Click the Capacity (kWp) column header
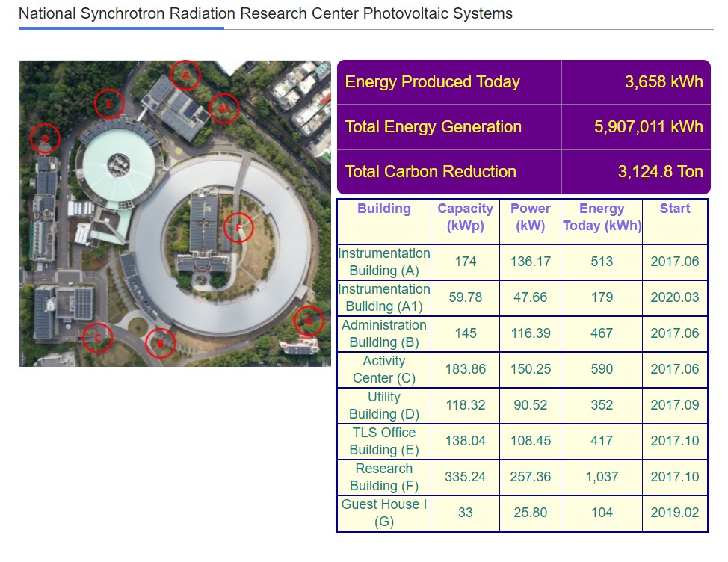This screenshot has height=562, width=728. tap(465, 217)
